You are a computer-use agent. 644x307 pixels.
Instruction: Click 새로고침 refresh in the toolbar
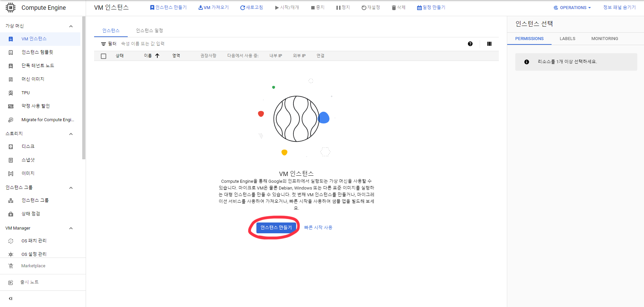[x=251, y=7]
